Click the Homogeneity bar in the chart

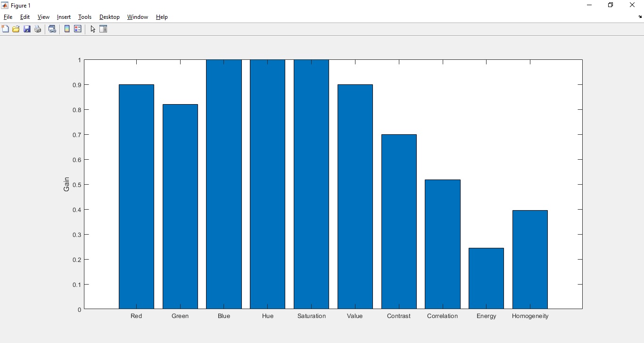pyautogui.click(x=530, y=260)
